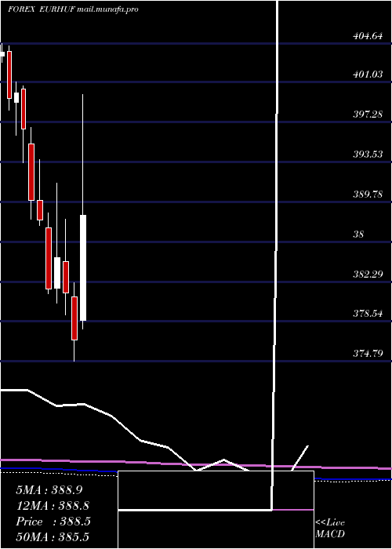Click the '50MA : 385.5' reading
The image size is (392, 549).
53,536
